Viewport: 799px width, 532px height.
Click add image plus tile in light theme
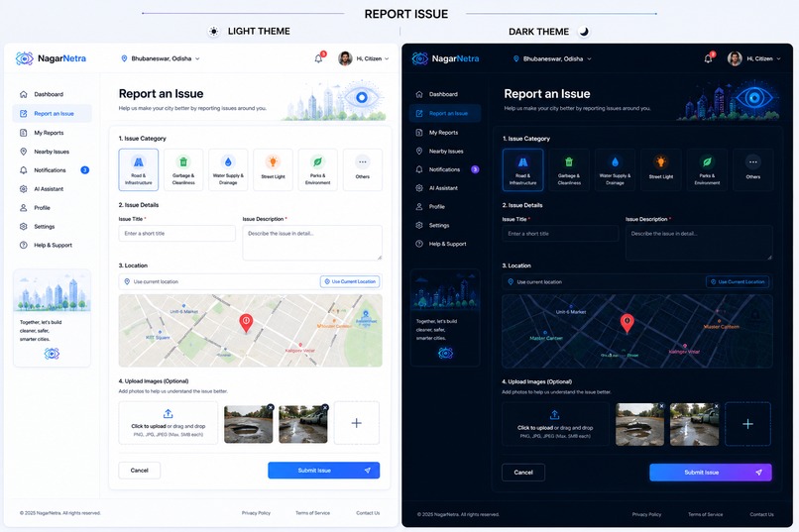coord(356,423)
